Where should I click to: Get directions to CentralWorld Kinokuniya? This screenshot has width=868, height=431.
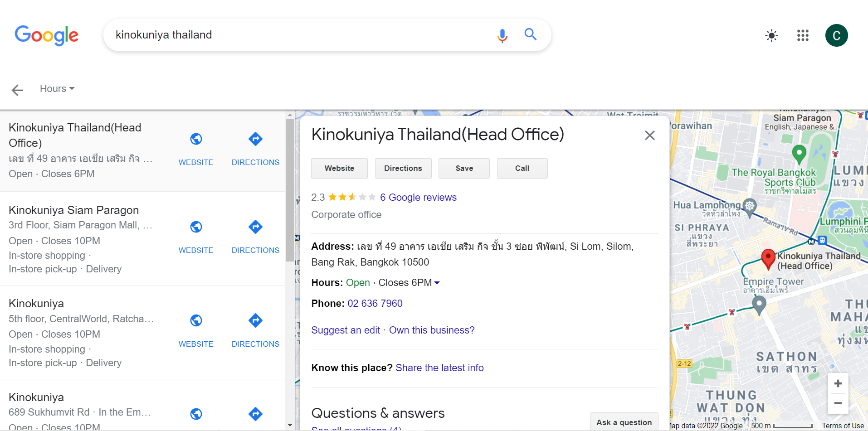[x=255, y=331]
